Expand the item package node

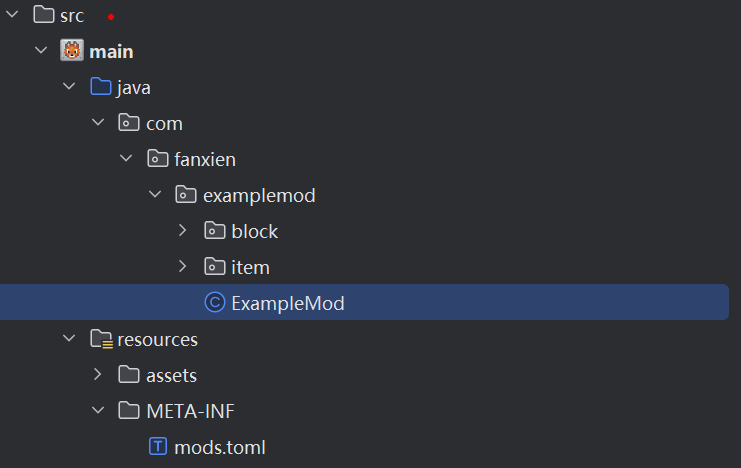point(182,267)
